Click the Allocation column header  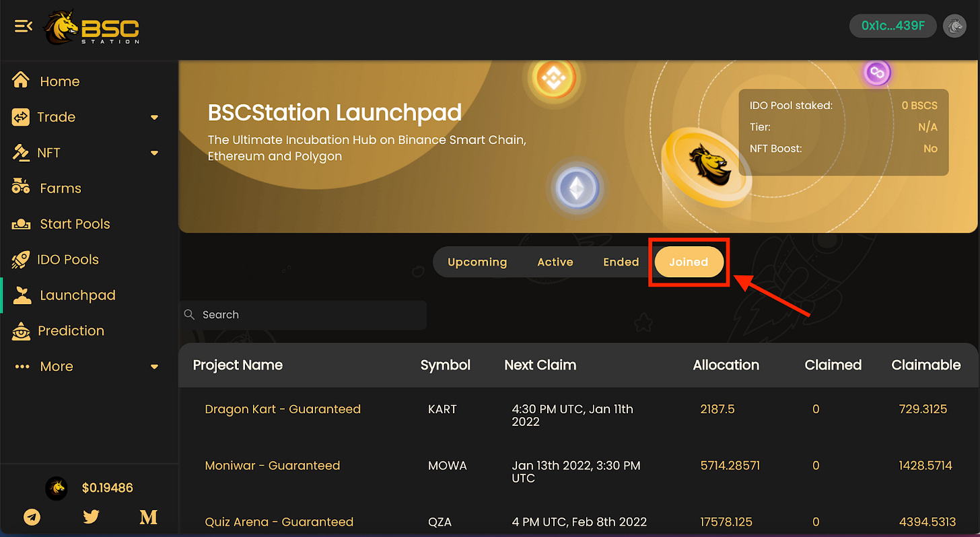pyautogui.click(x=726, y=365)
